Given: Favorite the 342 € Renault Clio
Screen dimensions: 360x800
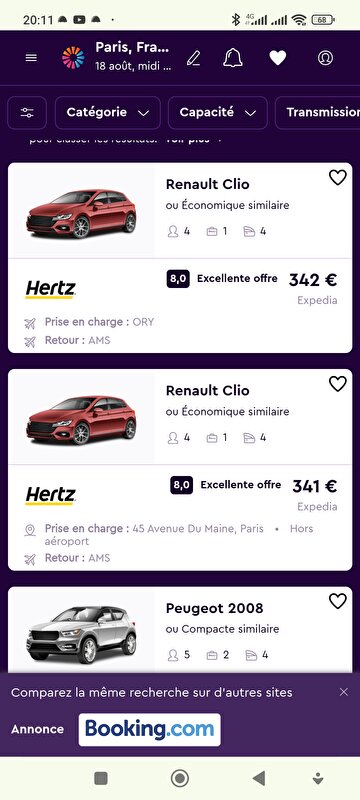Looking at the screenshot, I should point(338,178).
